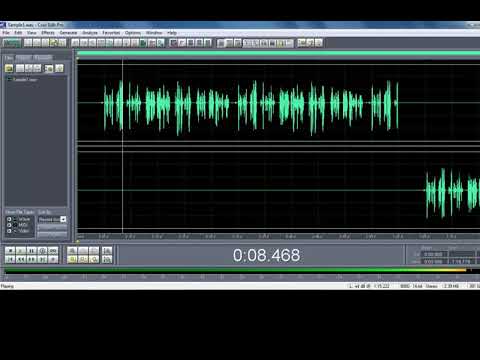Image resolution: width=480 pixels, height=360 pixels.
Task: Select the Effects tab in the organizer panel
Action: pyautogui.click(x=24, y=58)
